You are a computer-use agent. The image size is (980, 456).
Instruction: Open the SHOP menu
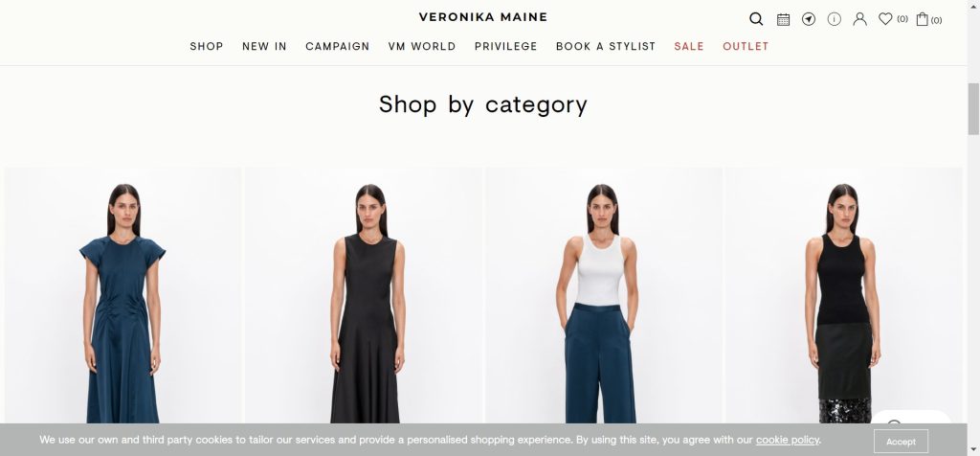207,46
